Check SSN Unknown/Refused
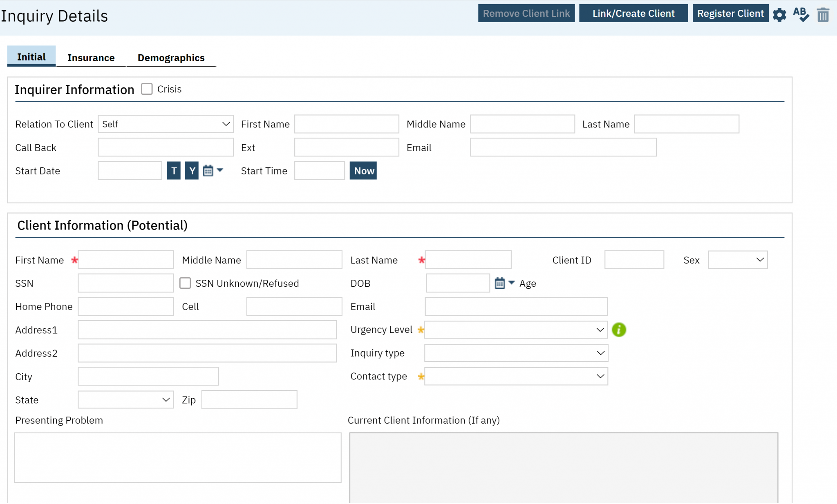The height and width of the screenshot is (504, 837). point(185,283)
